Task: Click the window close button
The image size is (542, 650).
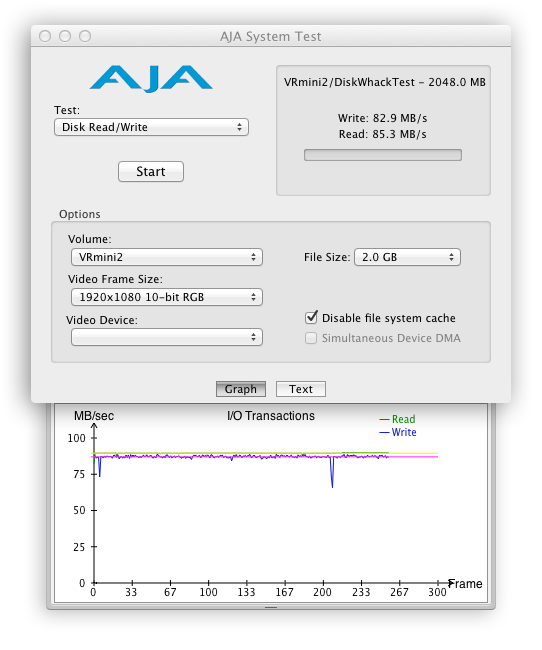Action: [45, 36]
